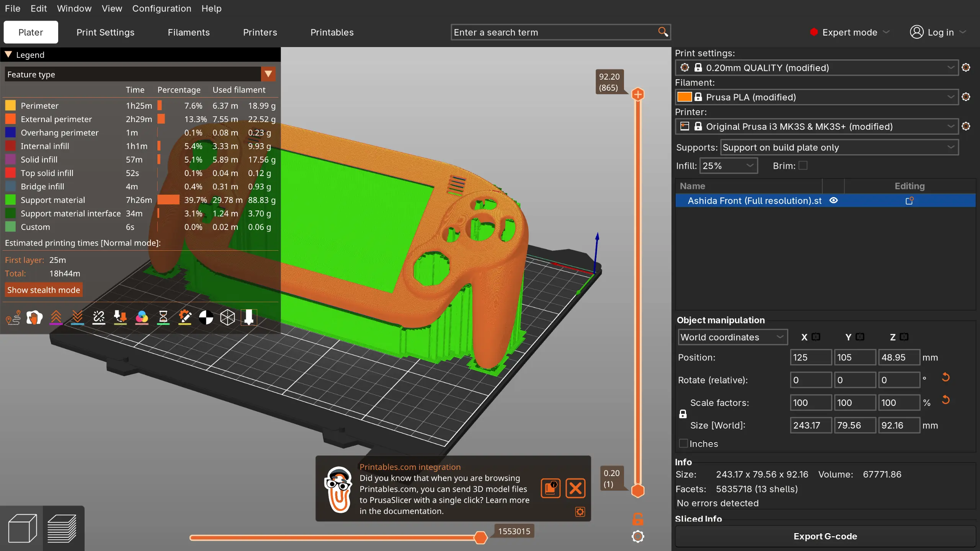Click the search term input field
The height and width of the screenshot is (551, 980).
553,32
